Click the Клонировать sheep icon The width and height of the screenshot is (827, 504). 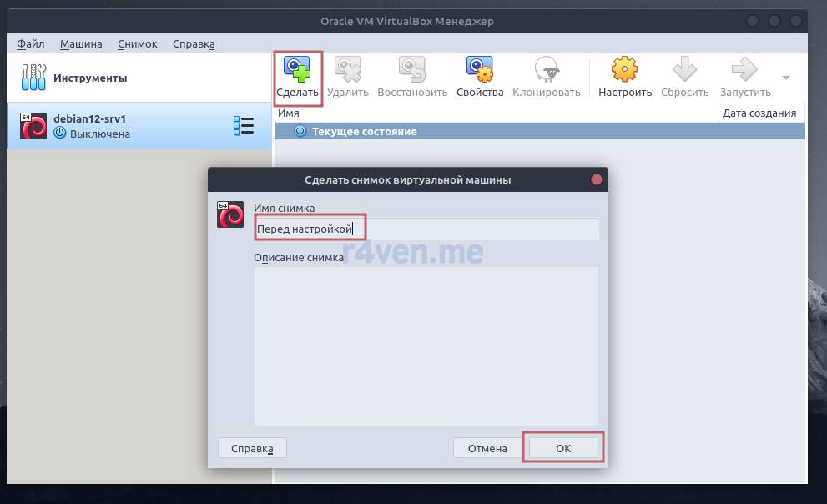click(546, 70)
